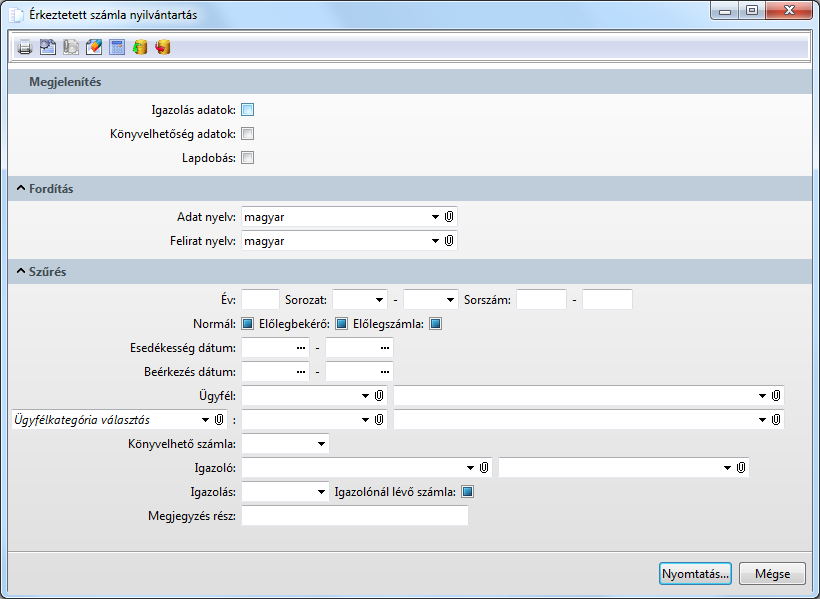Toggle the Lapdobás checkbox
Image resolution: width=820 pixels, height=599 pixels.
coord(248,158)
